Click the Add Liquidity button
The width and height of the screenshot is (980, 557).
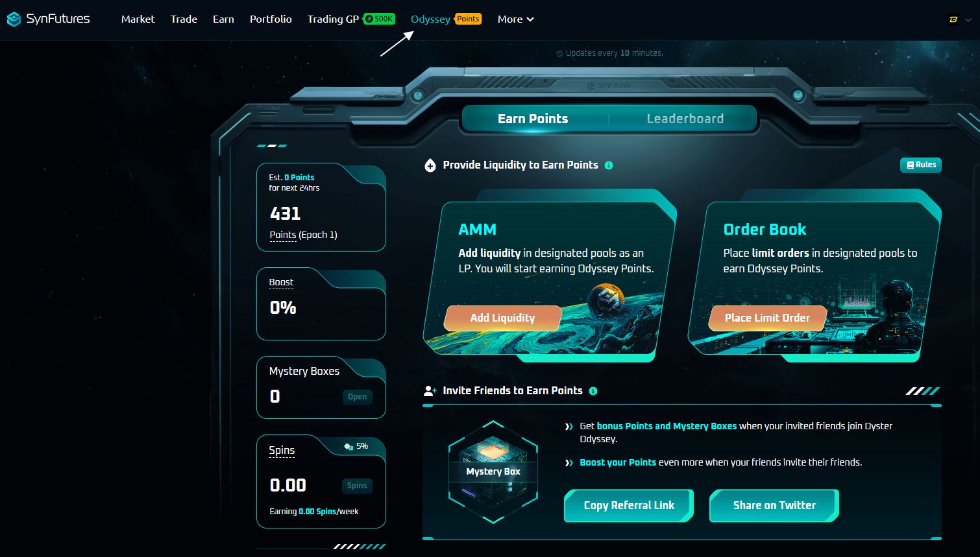click(x=502, y=318)
